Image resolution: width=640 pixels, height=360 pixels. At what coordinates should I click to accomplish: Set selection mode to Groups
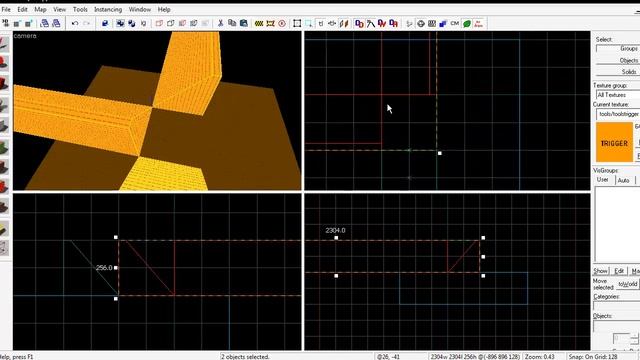618,48
